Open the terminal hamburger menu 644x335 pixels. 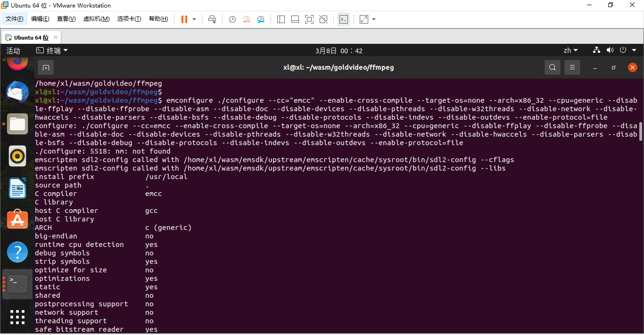(x=572, y=67)
